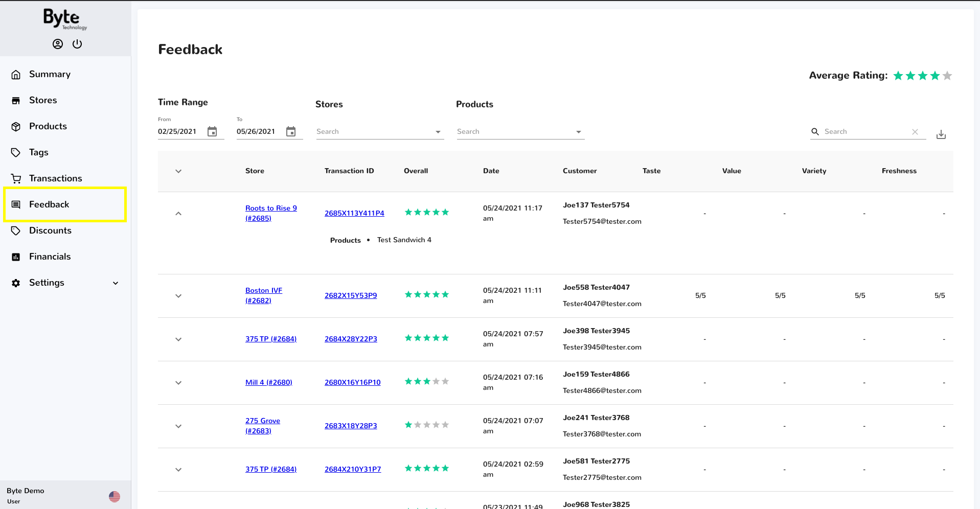The image size is (980, 509).
Task: Open the To date calendar picker
Action: coord(291,132)
